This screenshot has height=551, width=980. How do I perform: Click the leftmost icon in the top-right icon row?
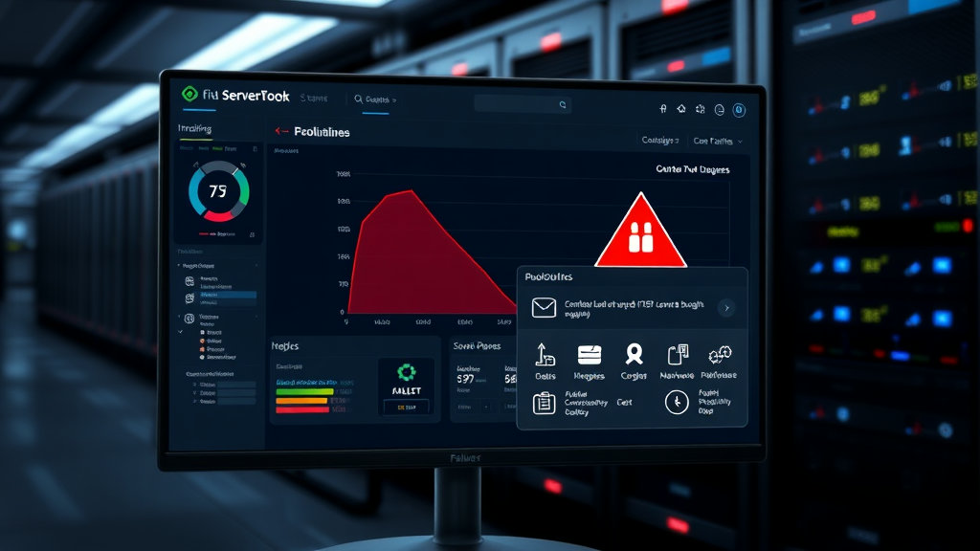point(663,109)
